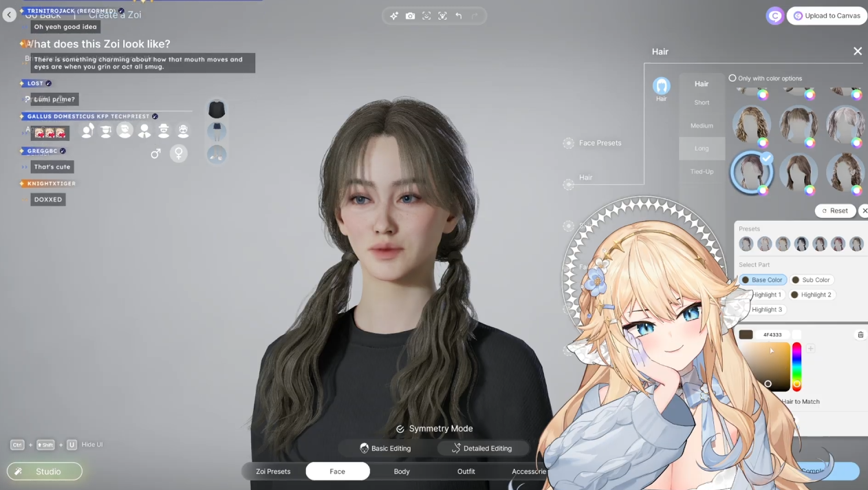This screenshot has width=868, height=490.
Task: Choose the female gender symbol
Action: point(179,153)
